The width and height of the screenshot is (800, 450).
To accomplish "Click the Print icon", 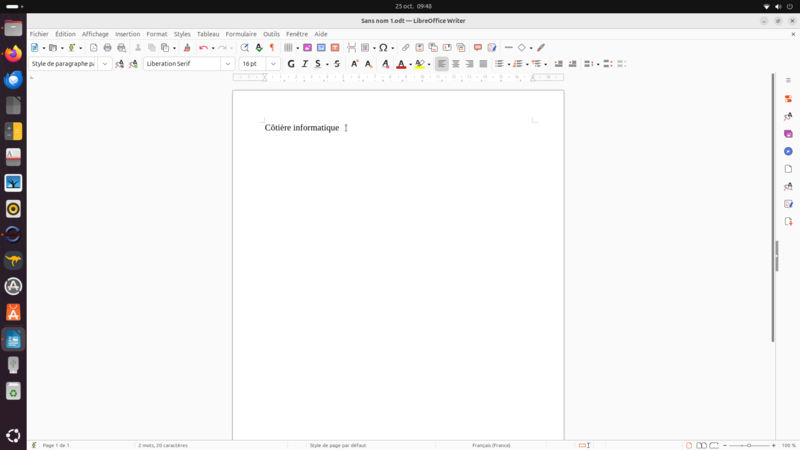I will click(x=107, y=47).
